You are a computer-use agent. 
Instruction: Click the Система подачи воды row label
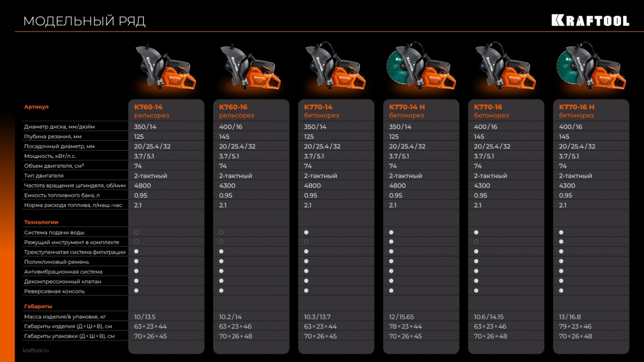54,233
